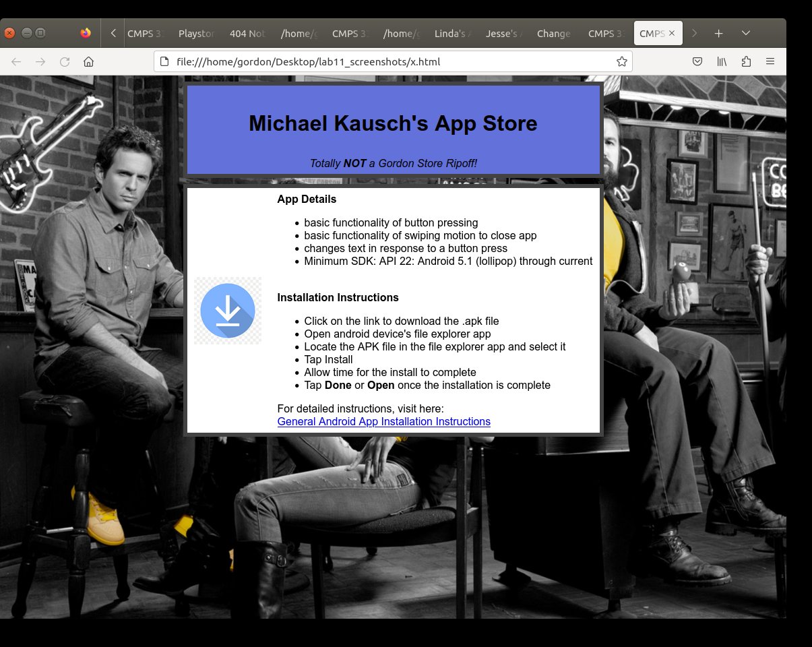Open General Android App Installation Instructions link
The height and width of the screenshot is (647, 812).
[x=383, y=422]
